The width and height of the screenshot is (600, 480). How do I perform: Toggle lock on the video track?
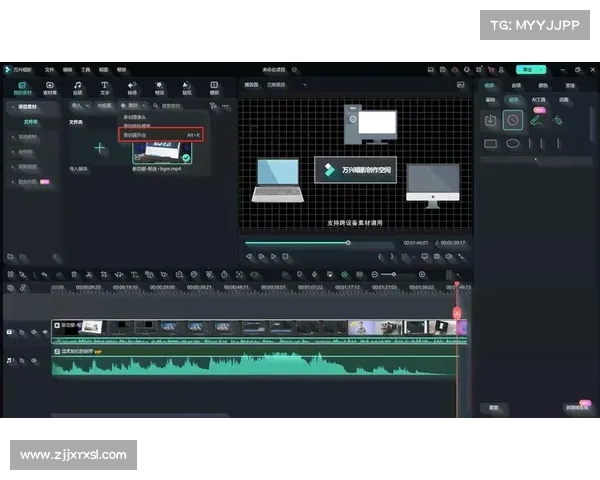click(x=21, y=331)
